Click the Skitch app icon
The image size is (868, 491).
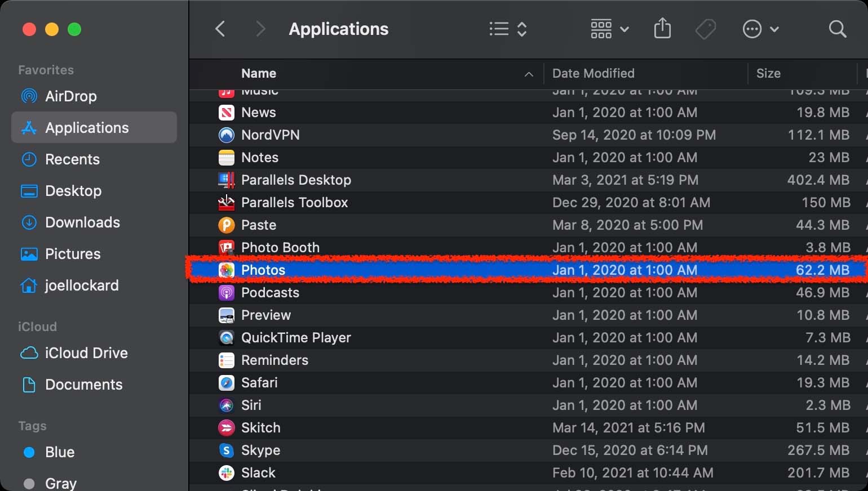click(x=226, y=428)
